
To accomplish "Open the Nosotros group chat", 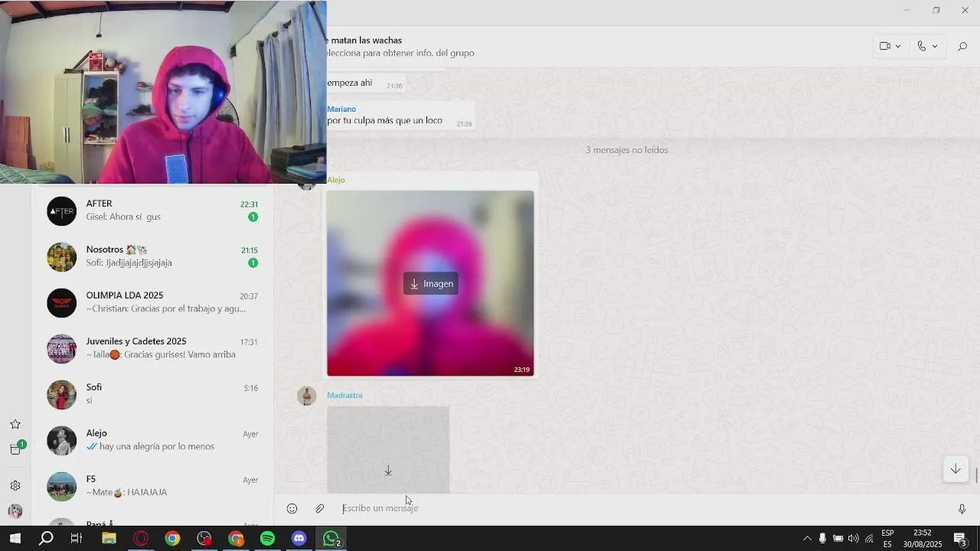I will click(x=152, y=256).
